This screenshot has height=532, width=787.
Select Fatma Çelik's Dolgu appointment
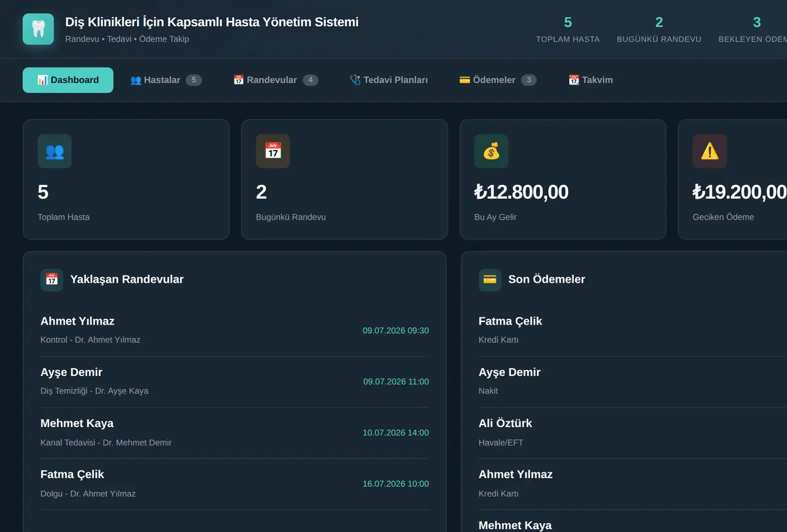[x=235, y=484]
